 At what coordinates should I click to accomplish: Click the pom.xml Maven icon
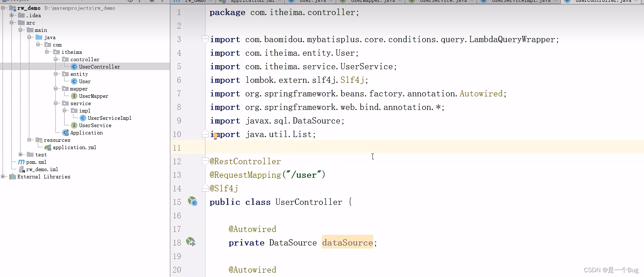(x=22, y=162)
